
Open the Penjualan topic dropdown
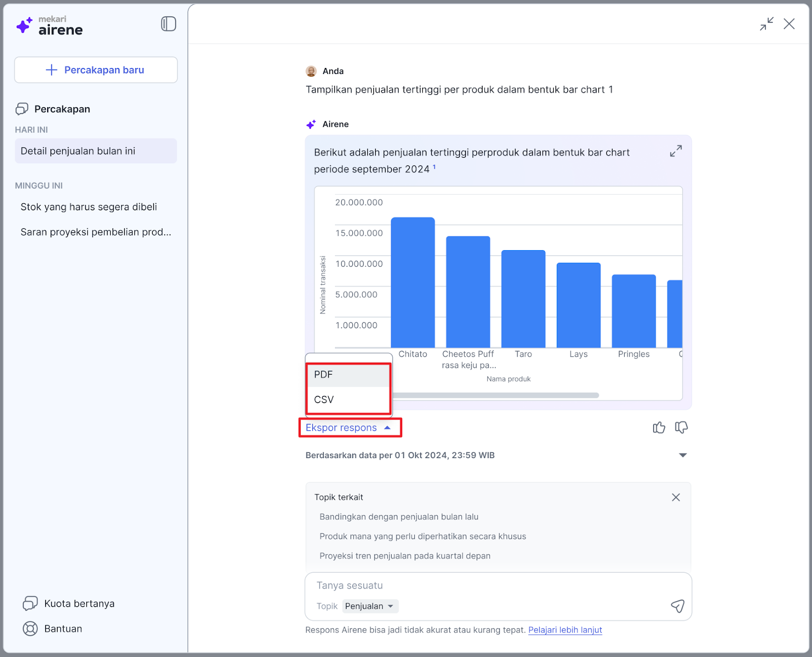pos(370,606)
